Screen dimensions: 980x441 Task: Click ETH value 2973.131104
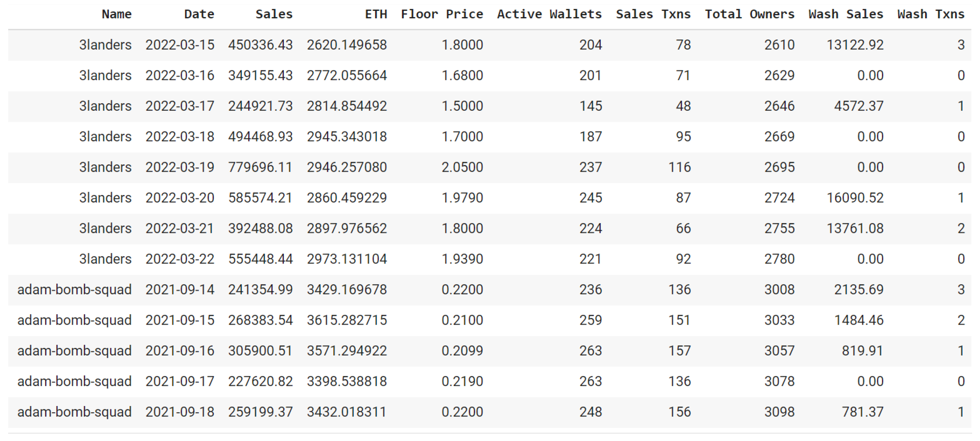(347, 259)
